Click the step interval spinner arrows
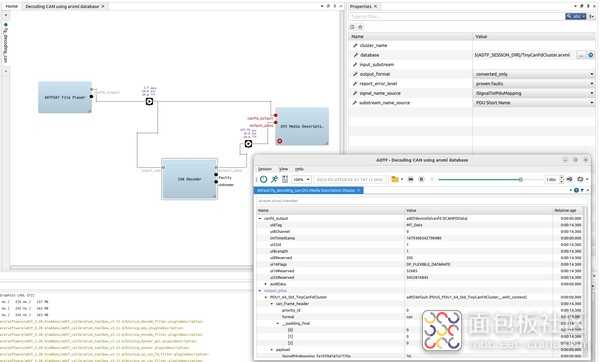Image resolution: width=600 pixels, height=362 pixels. coord(561,179)
